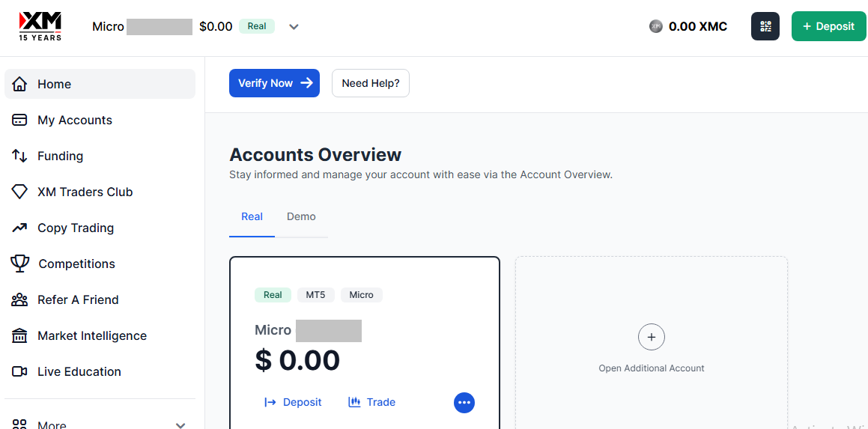Click the Trade link on the account card
868x429 pixels.
pos(372,402)
